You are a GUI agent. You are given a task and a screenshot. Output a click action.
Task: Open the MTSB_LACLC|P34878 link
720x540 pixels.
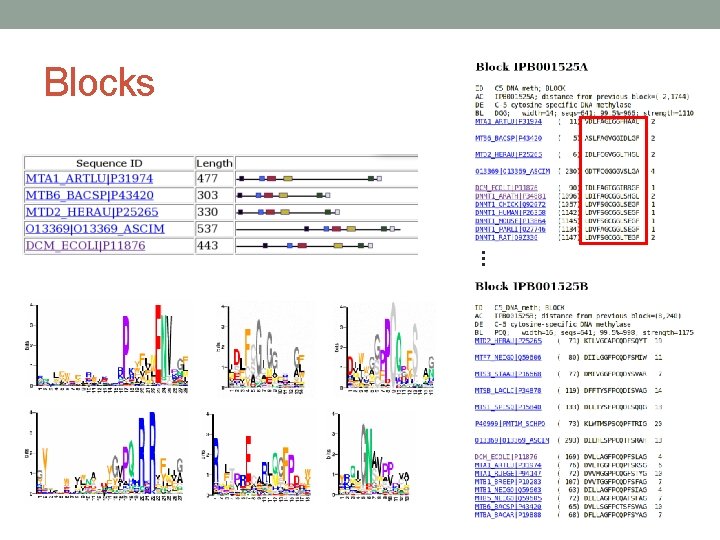click(508, 390)
